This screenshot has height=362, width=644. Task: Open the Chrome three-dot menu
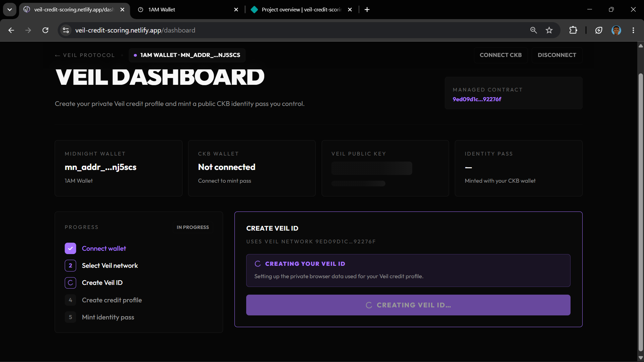[x=633, y=30]
